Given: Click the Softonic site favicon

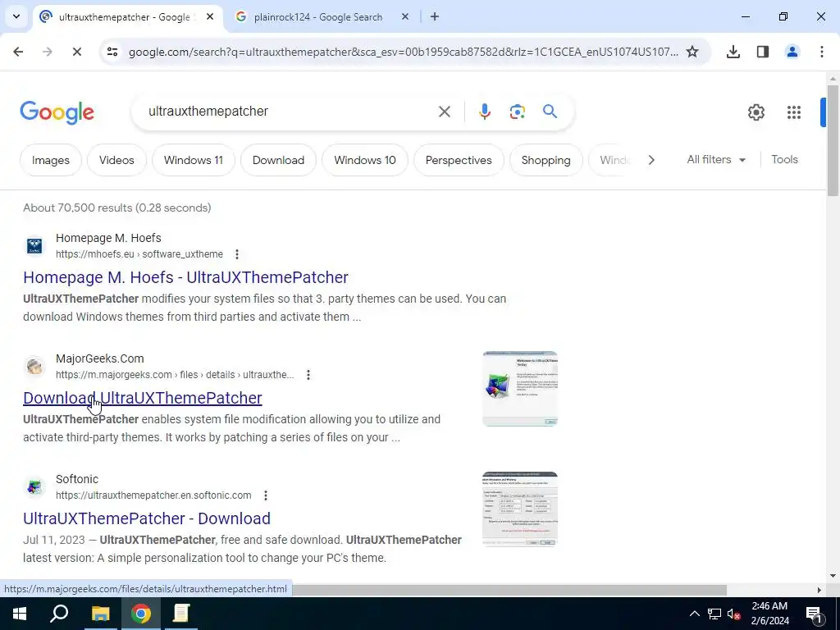Looking at the screenshot, I should tap(34, 487).
